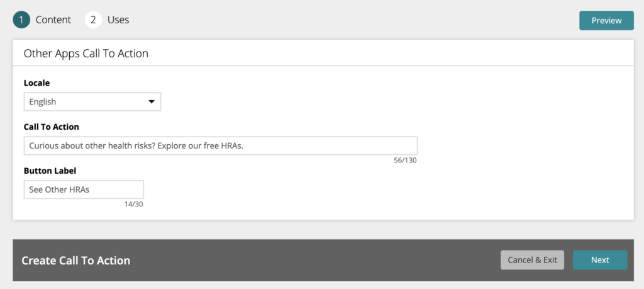Open the Locale dropdown showing English
Screen dimensions: 644x289
click(x=92, y=101)
